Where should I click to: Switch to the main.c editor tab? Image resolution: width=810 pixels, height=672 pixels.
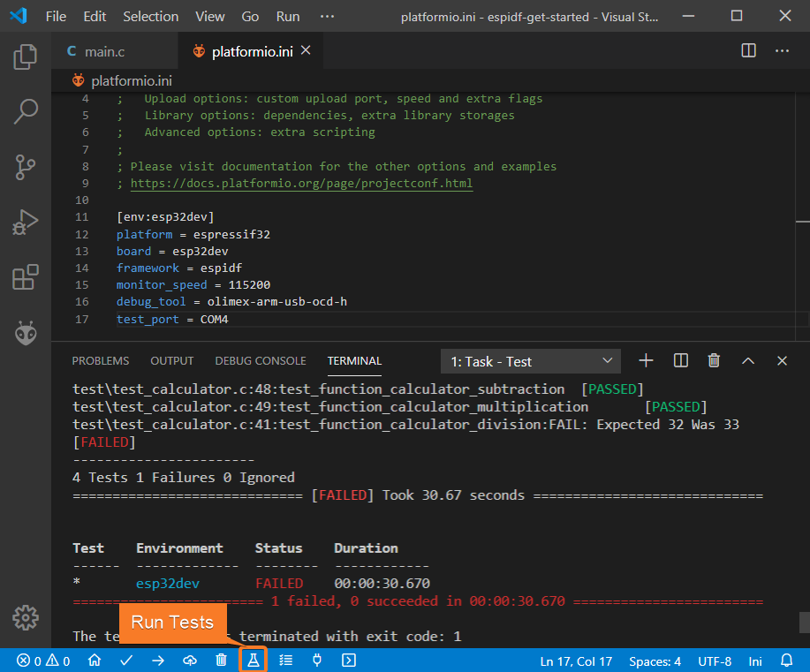[115, 51]
